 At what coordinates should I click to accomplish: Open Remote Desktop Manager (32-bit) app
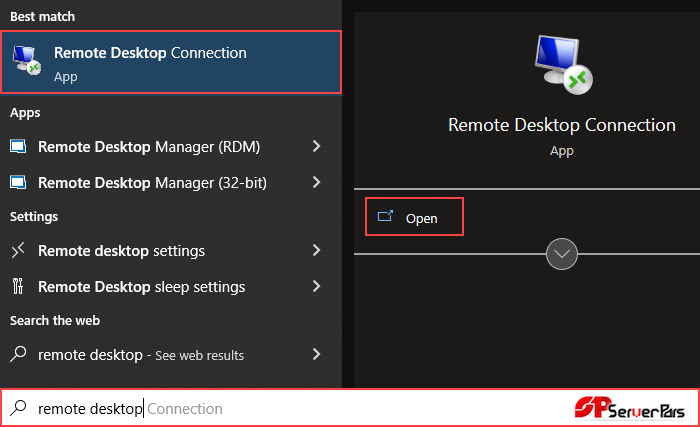click(x=171, y=182)
